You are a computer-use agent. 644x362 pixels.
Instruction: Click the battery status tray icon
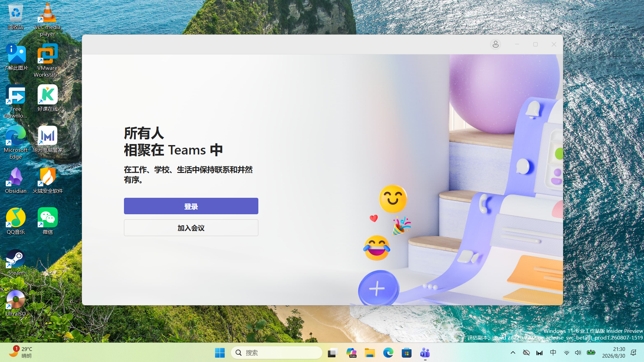point(591,353)
